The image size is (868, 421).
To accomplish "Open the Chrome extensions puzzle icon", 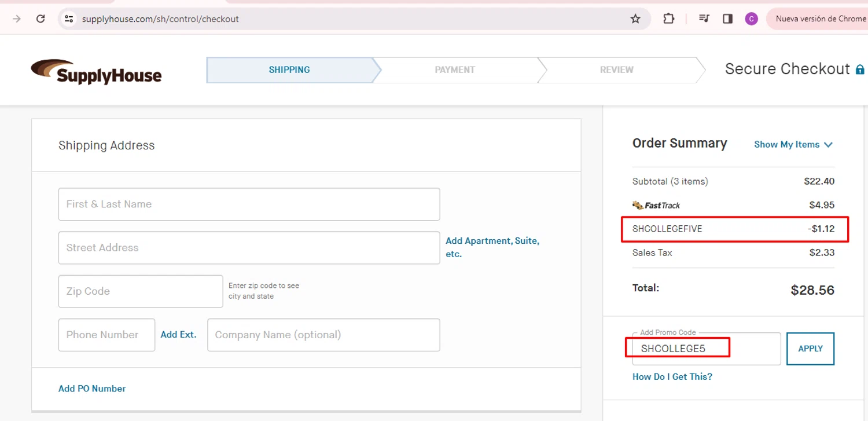I will coord(668,19).
